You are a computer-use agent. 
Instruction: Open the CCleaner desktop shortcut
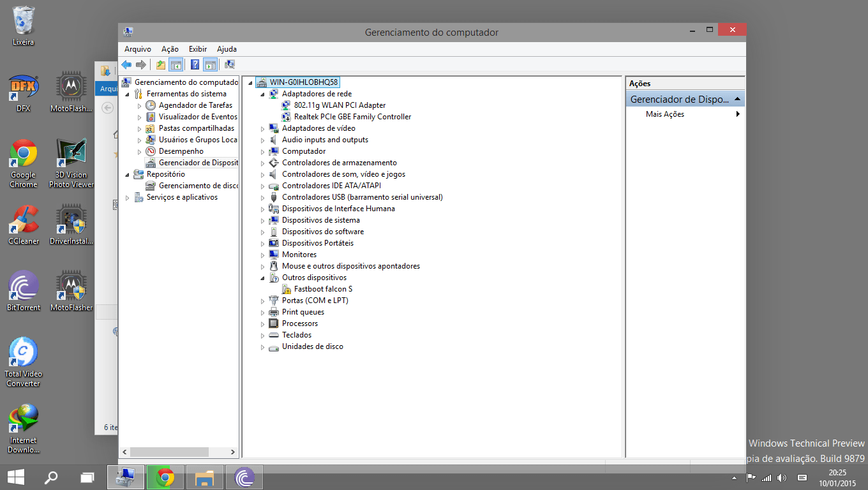click(x=24, y=225)
